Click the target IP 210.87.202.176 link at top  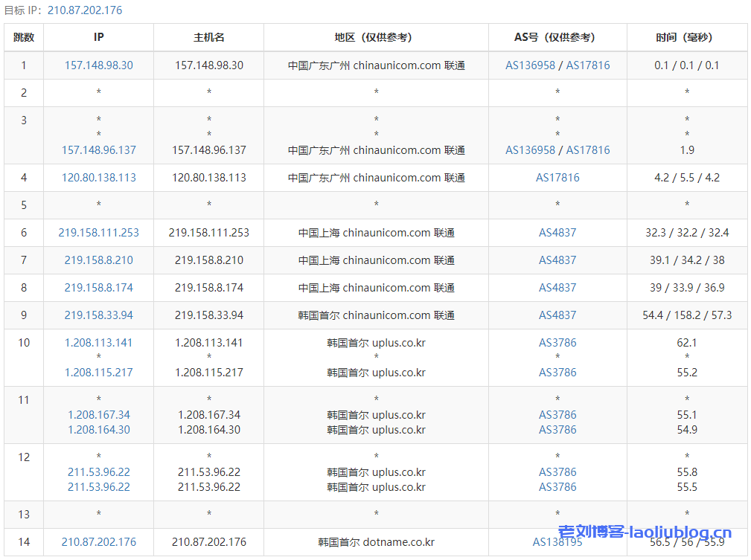(84, 10)
